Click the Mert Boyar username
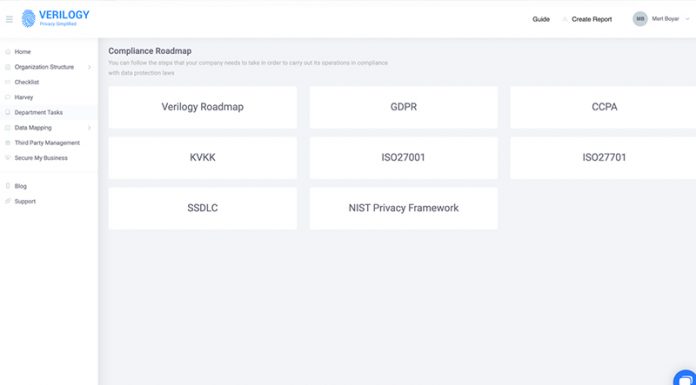Viewport: 696px width, 385px height. pos(665,19)
